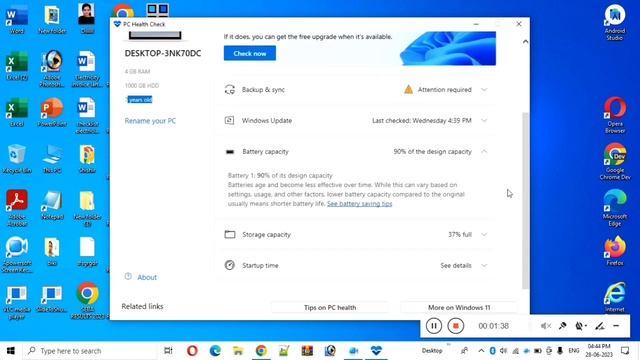
Task: Expand the Windows Update section chevron
Action: 484,120
